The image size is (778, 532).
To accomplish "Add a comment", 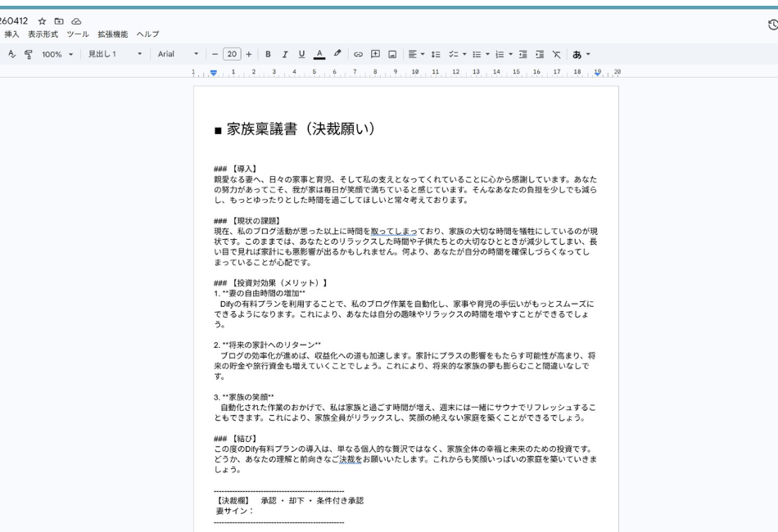I will pos(375,55).
